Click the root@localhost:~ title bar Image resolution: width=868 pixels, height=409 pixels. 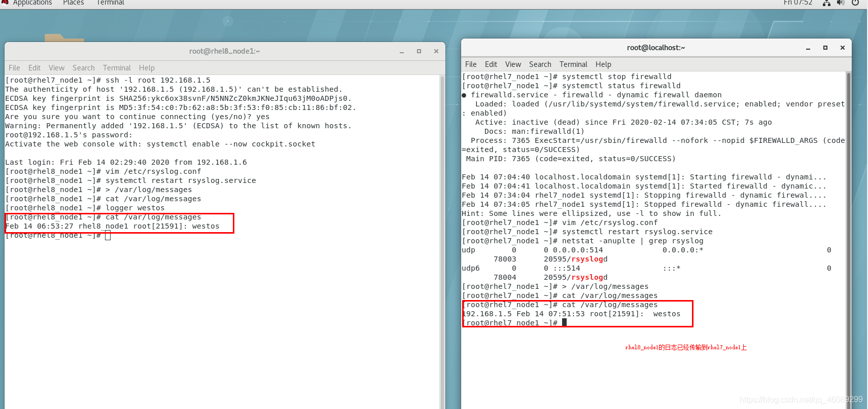[656, 48]
